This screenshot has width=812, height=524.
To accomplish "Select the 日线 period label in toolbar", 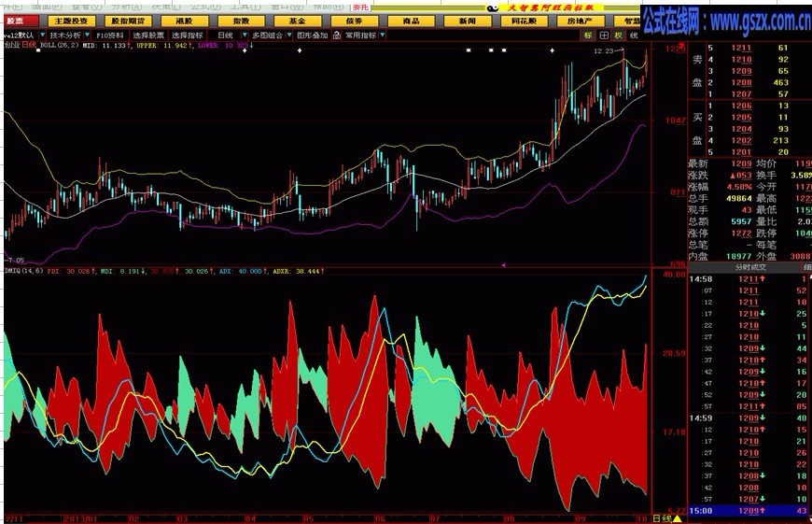I will pos(225,35).
